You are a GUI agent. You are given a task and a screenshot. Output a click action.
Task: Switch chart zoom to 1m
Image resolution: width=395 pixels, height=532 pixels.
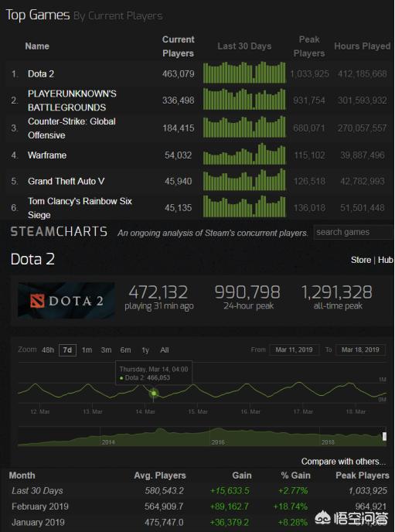click(87, 350)
